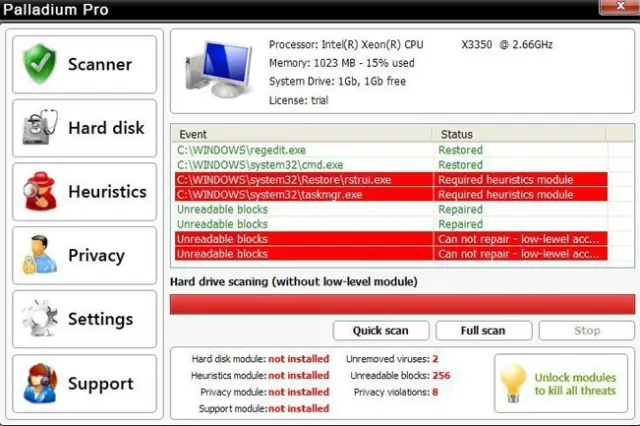Click the red scan progress bar

402,304
